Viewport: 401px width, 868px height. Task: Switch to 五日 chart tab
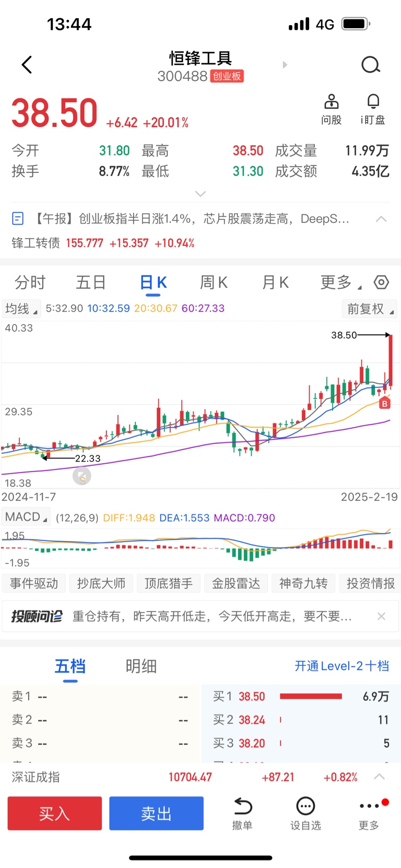pyautogui.click(x=91, y=283)
